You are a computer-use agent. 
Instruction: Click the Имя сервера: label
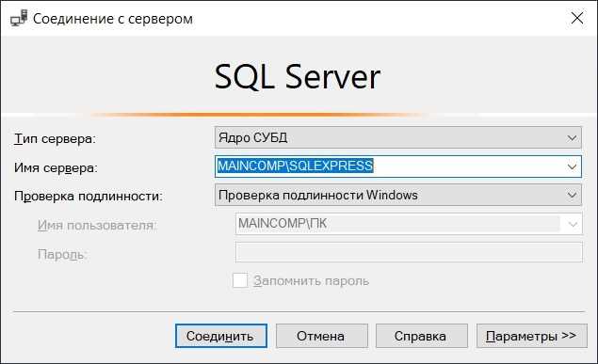point(56,167)
